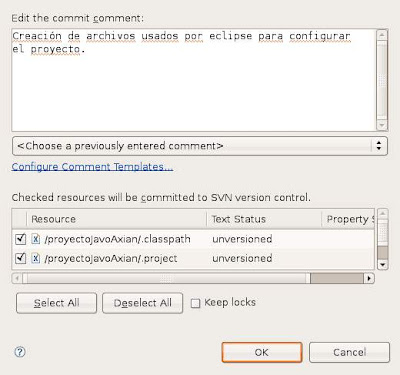Enable the Keep locks checkbox
The height and width of the screenshot is (375, 400).
195,303
